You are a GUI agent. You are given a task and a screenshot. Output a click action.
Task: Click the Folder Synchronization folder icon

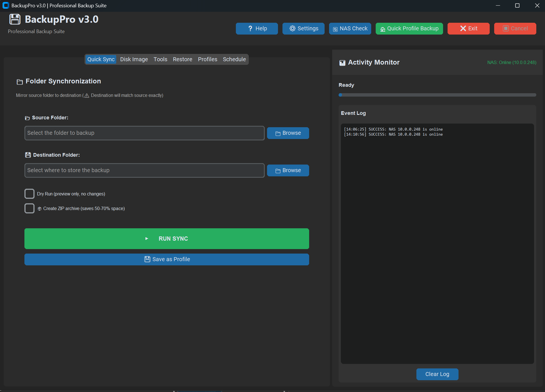click(20, 82)
